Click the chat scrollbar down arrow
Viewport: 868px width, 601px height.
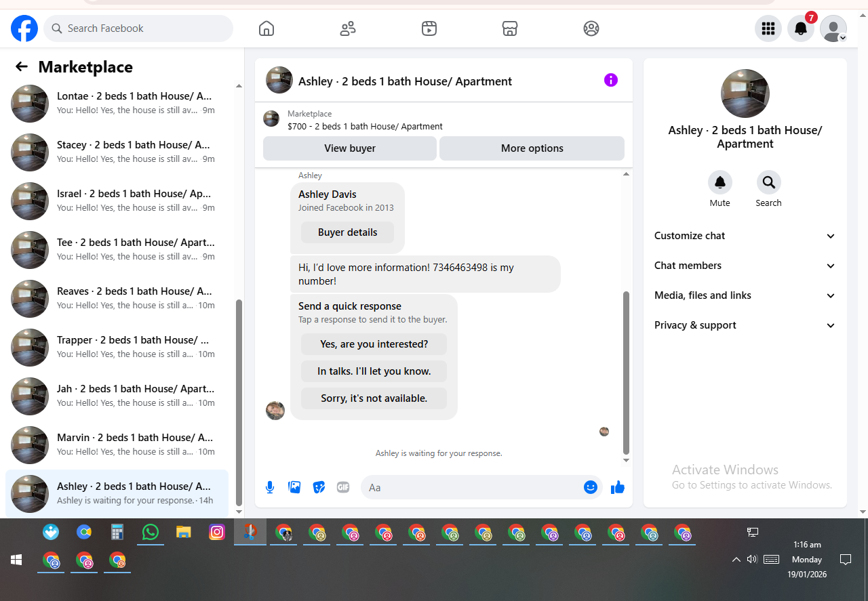(626, 461)
